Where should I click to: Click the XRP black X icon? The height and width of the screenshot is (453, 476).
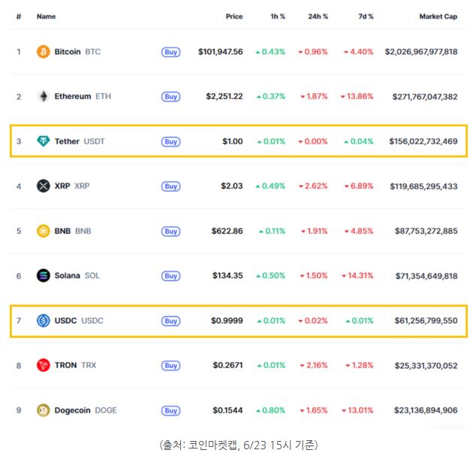[x=43, y=186]
